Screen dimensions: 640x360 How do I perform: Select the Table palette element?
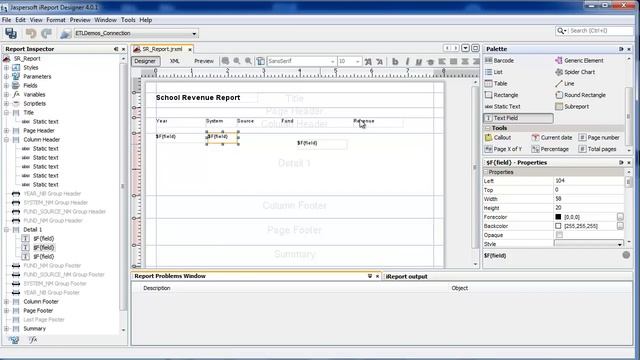coord(496,83)
